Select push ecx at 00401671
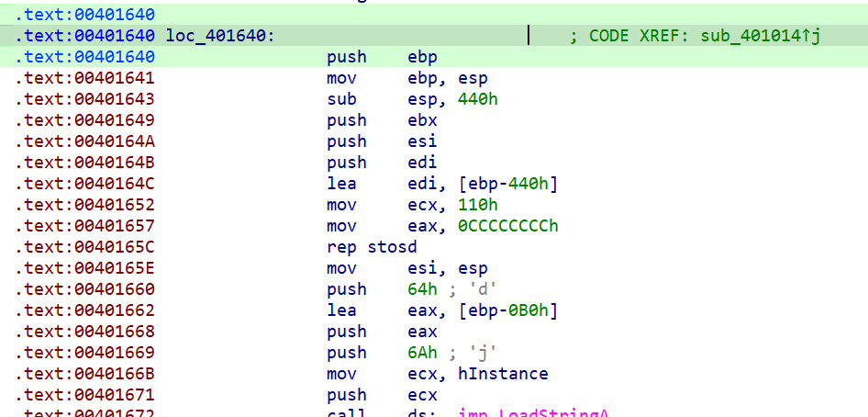Viewport: 868px width, 417px height. pyautogui.click(x=382, y=395)
